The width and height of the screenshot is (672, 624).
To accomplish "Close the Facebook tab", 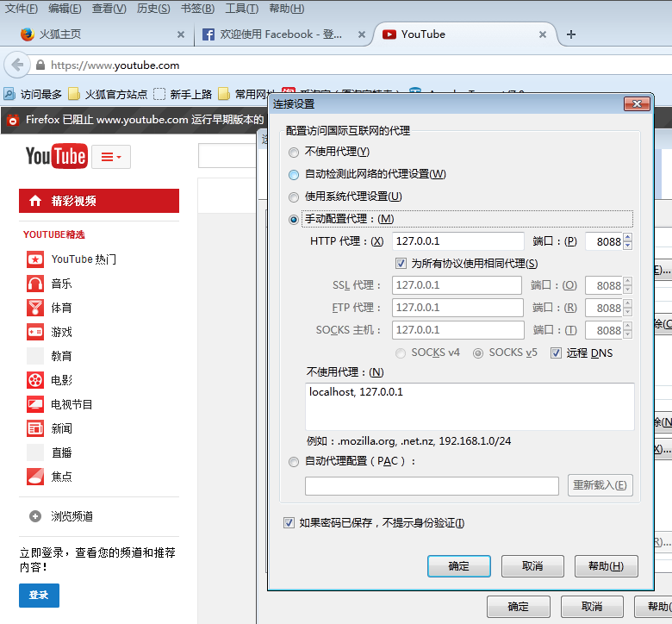I will click(x=362, y=34).
